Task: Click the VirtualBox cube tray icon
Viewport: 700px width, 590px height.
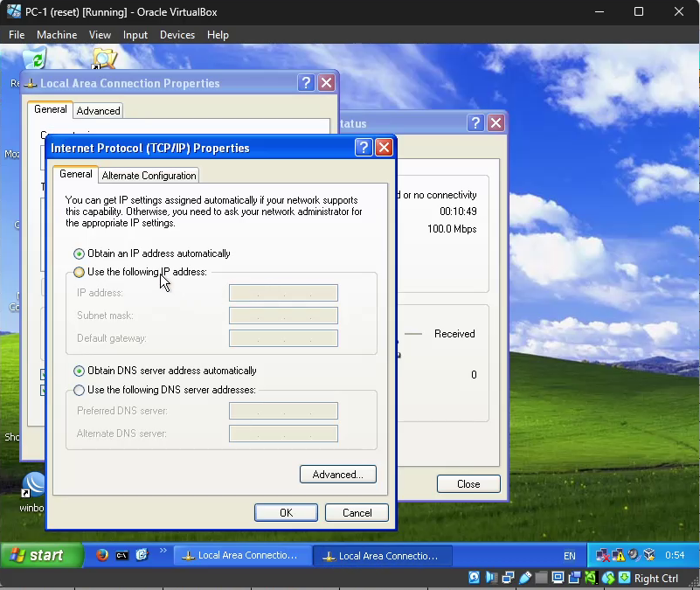Action: click(x=649, y=555)
